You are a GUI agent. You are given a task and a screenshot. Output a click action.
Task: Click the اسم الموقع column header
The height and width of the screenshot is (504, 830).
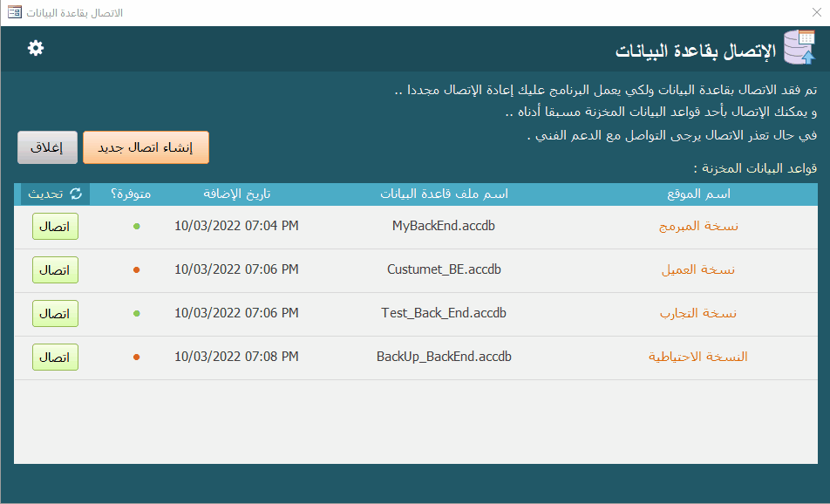[704, 194]
